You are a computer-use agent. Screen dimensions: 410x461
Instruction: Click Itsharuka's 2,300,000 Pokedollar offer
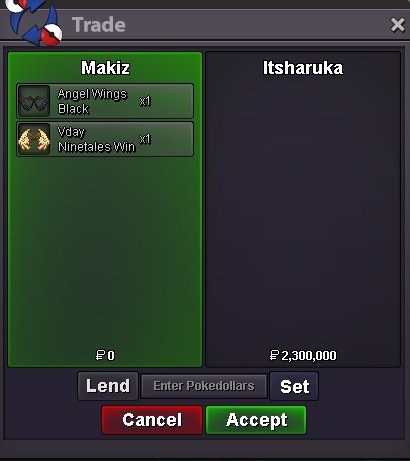click(x=303, y=355)
